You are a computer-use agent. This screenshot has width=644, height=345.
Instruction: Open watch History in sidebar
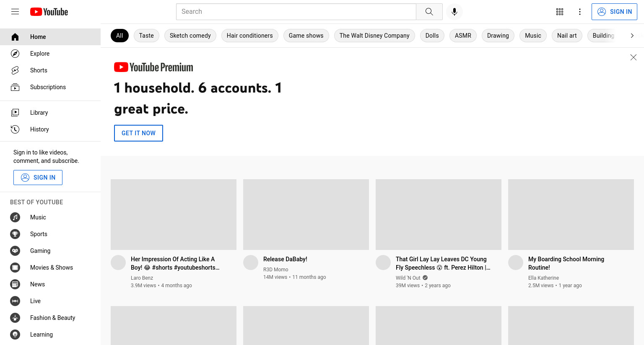(x=50, y=129)
